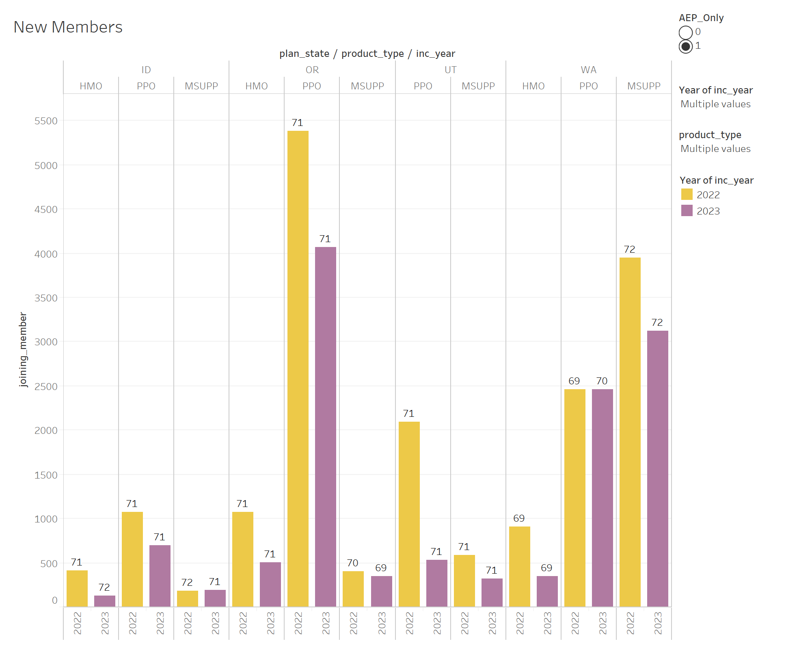Click the joining_member axis title
Screen dimensions: 812x650
tap(23, 349)
